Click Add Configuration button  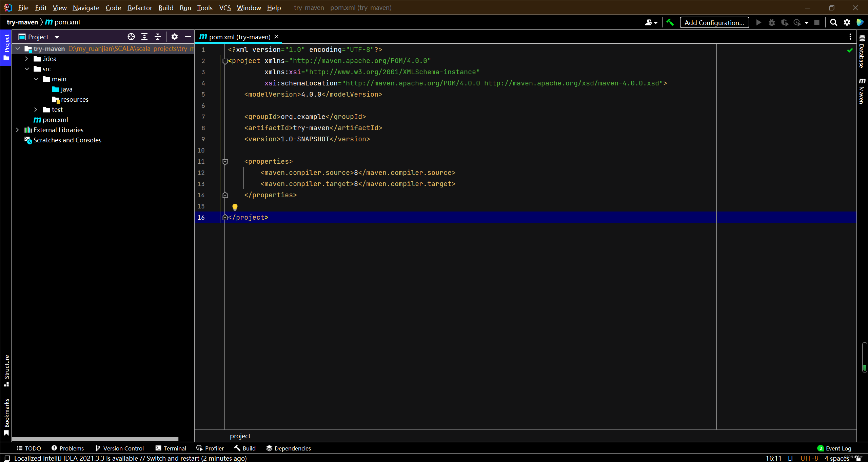coord(714,22)
